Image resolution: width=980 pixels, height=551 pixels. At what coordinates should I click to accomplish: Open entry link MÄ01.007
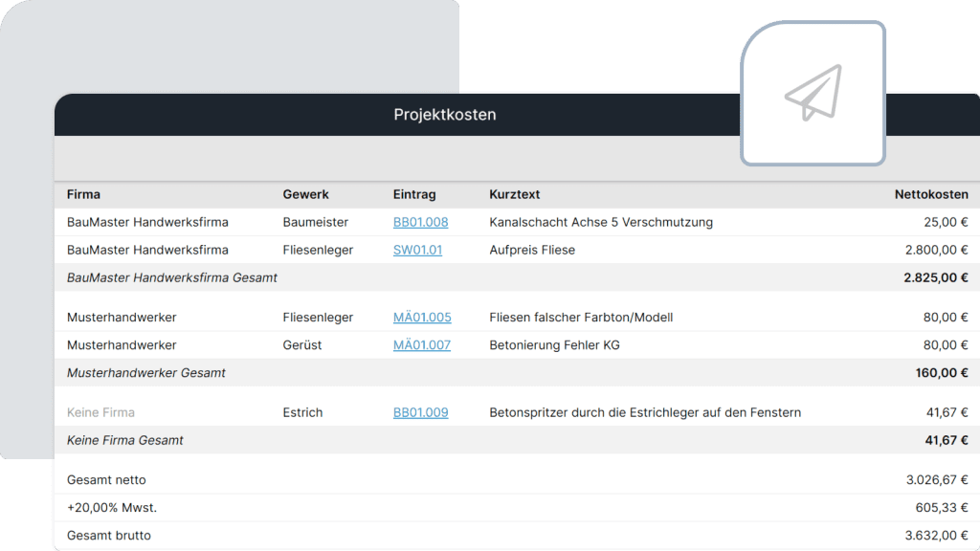[x=421, y=345]
